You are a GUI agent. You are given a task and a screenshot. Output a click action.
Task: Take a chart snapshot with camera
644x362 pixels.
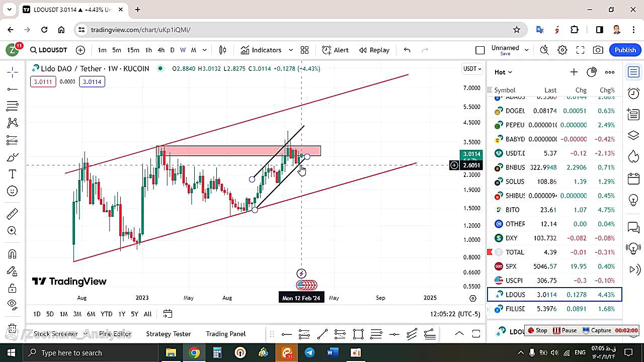tap(598, 50)
